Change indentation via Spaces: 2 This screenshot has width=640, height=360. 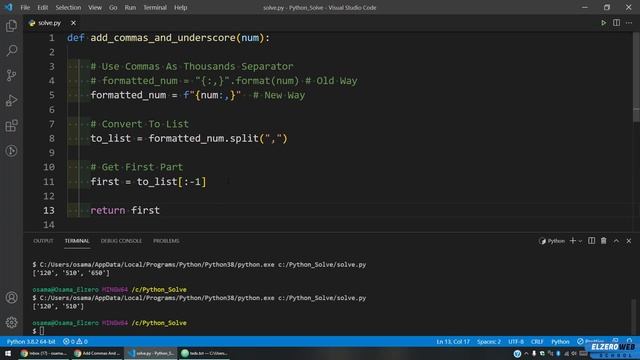(x=489, y=342)
